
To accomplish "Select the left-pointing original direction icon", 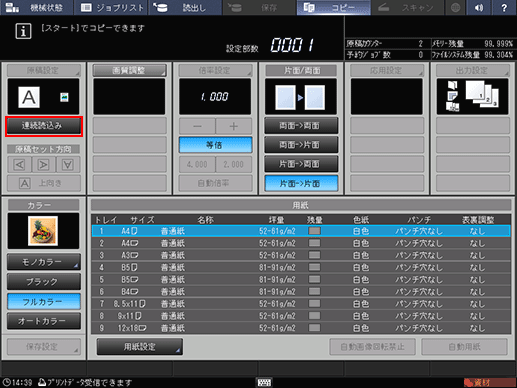I will [x=20, y=165].
